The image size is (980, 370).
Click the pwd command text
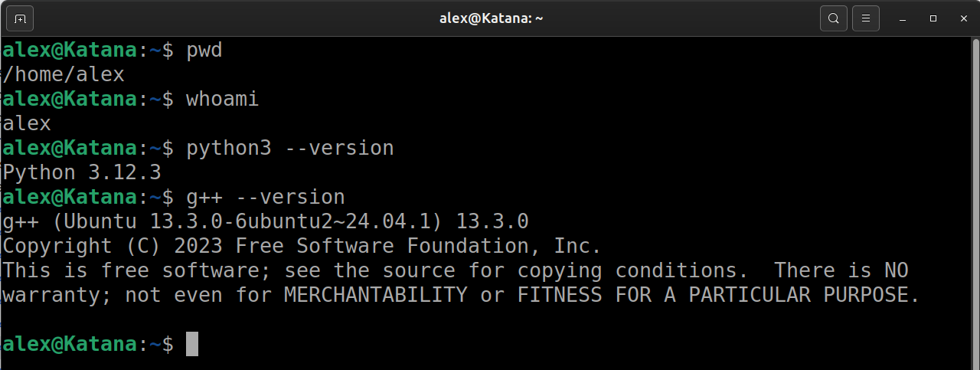[204, 51]
